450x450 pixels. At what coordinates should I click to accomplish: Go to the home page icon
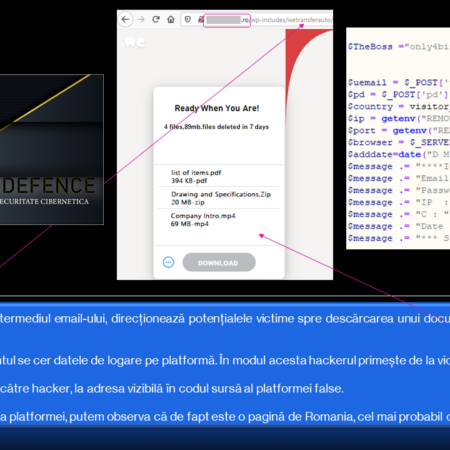coord(171,20)
